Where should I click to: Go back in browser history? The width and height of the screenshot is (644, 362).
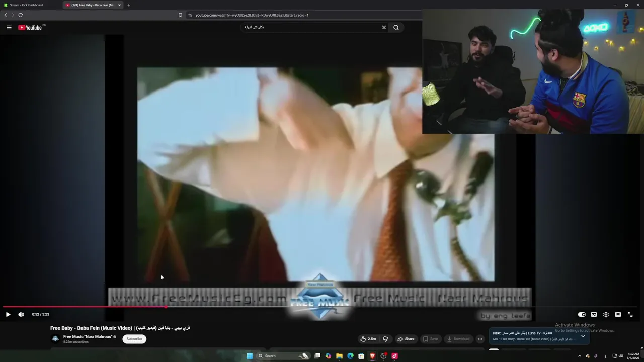[x=6, y=15]
